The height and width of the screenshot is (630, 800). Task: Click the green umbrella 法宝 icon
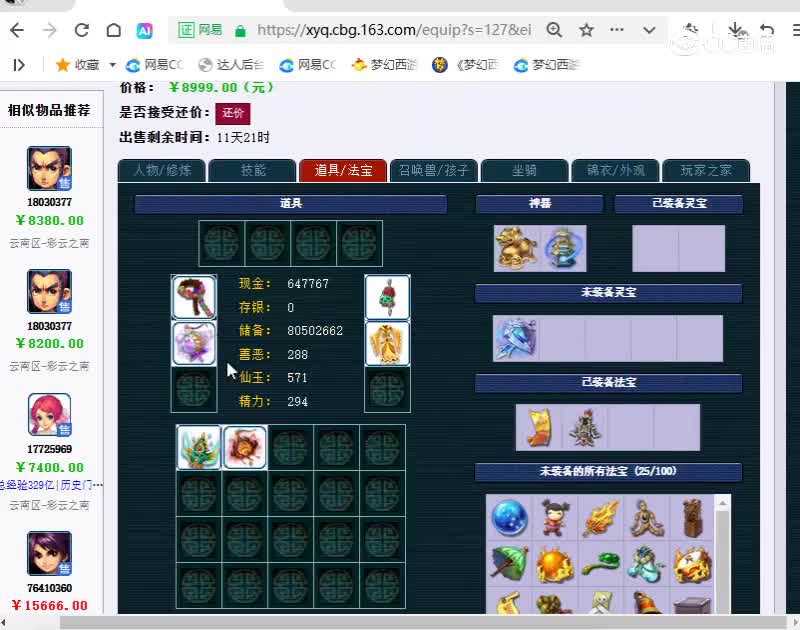pyautogui.click(x=509, y=564)
